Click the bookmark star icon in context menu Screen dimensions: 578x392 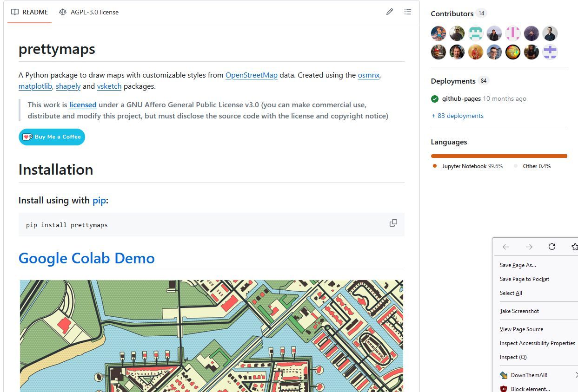pyautogui.click(x=574, y=247)
